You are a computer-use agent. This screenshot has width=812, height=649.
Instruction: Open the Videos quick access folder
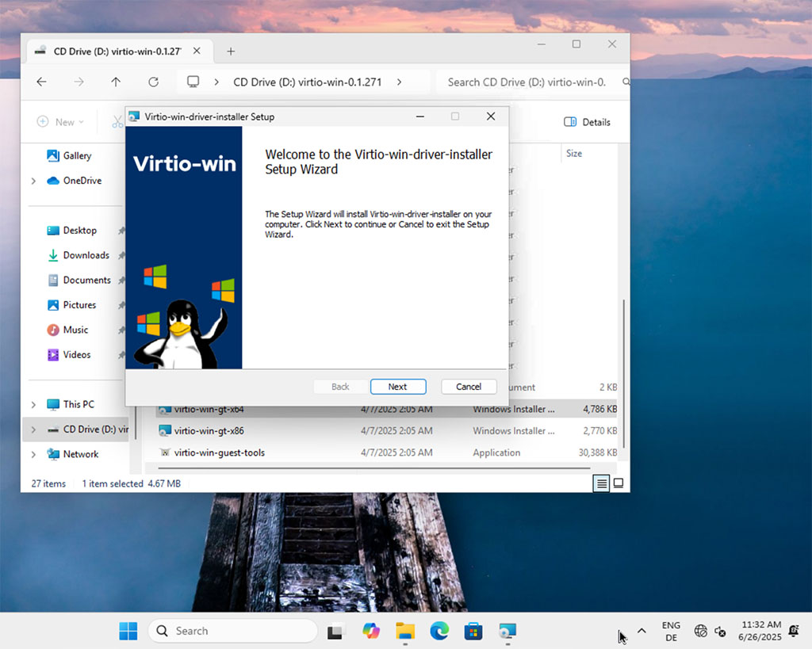tap(77, 354)
